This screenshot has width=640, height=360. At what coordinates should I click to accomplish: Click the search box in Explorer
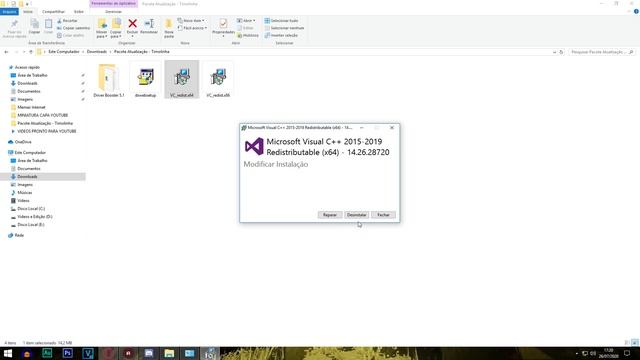point(602,52)
